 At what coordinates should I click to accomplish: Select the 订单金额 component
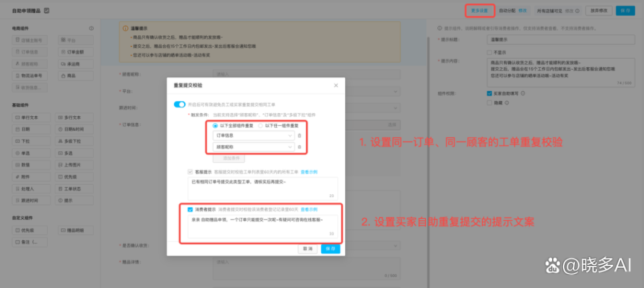pyautogui.click(x=74, y=52)
